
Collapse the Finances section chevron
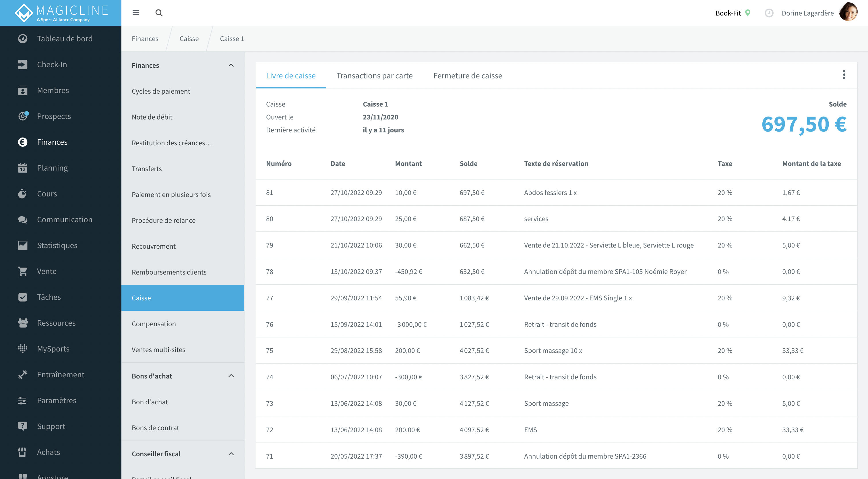(x=231, y=65)
